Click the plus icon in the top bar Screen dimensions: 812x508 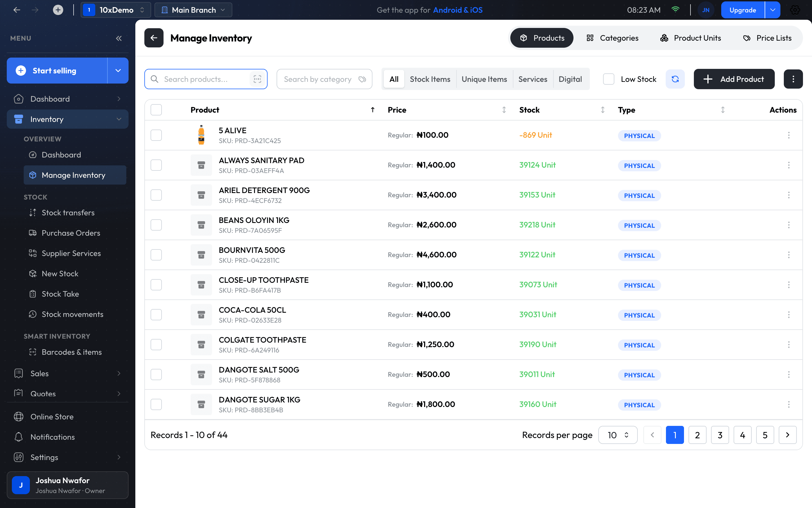pyautogui.click(x=58, y=10)
